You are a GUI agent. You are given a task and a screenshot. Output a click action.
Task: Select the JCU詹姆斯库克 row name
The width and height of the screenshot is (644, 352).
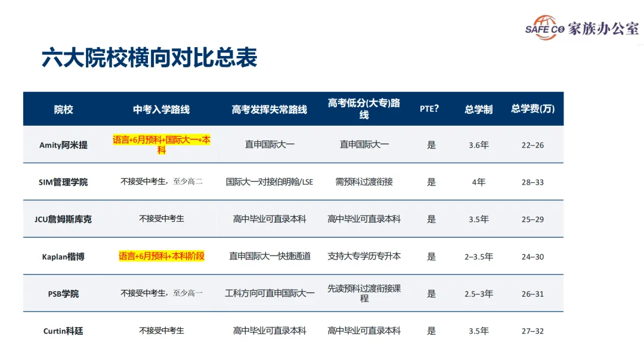63,220
